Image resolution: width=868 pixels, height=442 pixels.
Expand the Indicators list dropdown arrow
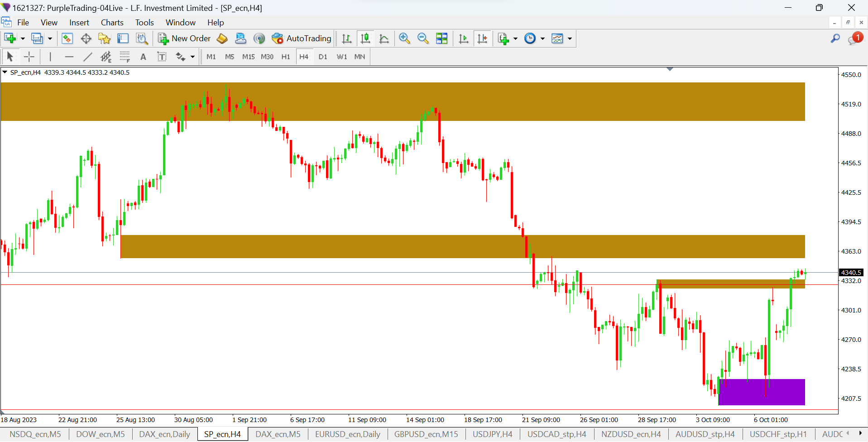(515, 39)
